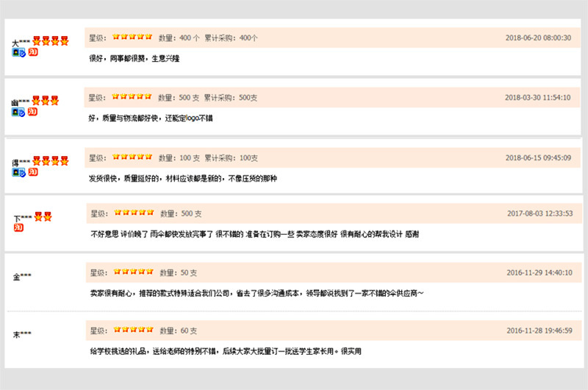
Task: Click the blue verified badge under user 得***
Action: 18,172
